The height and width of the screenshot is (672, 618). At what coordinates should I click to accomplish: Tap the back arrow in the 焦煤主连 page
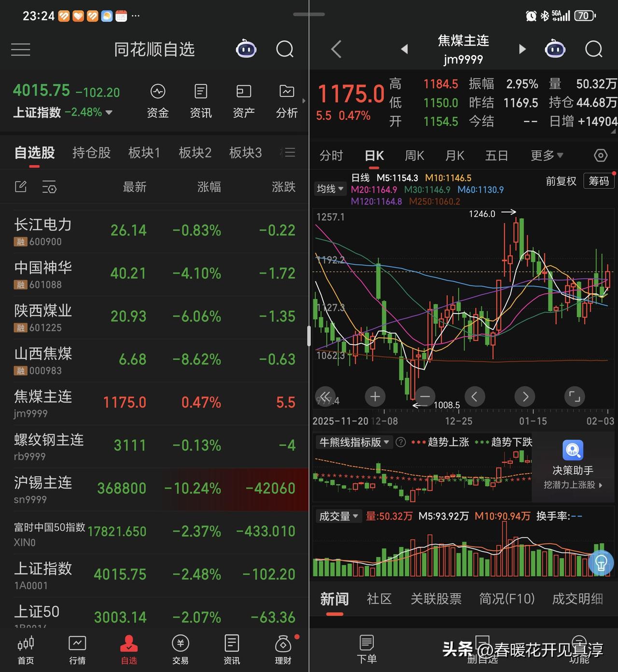(337, 49)
